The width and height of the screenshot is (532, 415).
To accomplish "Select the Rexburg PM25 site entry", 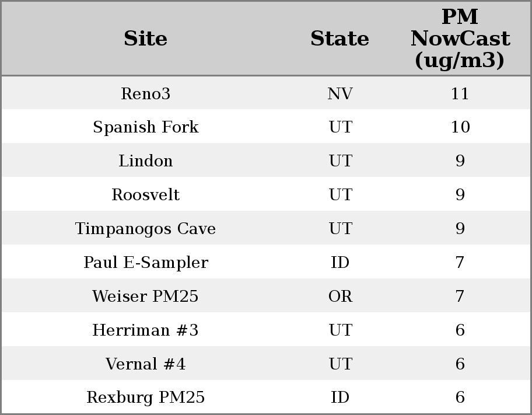I will point(146,397).
